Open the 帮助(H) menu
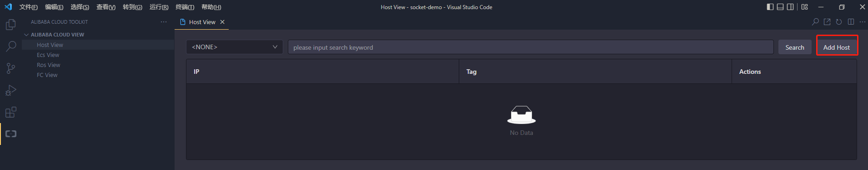The height and width of the screenshot is (170, 868). click(211, 7)
